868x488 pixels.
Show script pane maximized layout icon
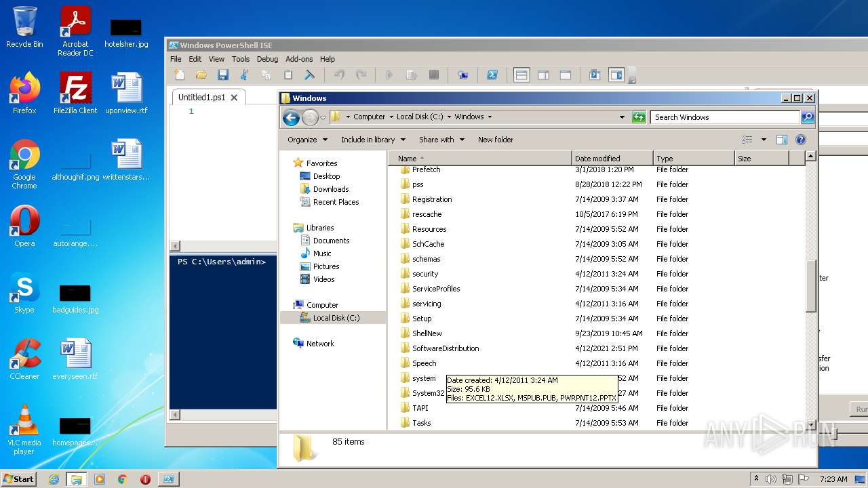pos(566,75)
